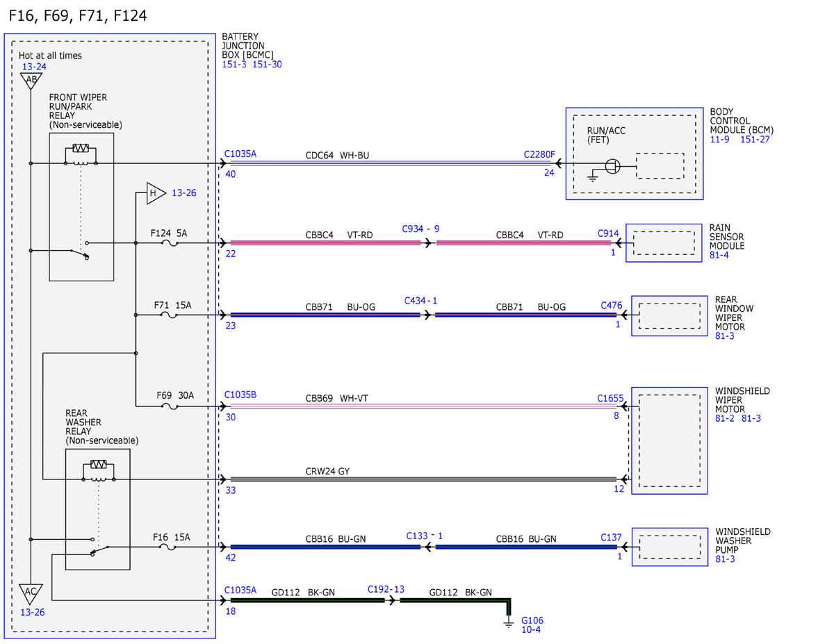Open the 151-30 junction box reference
Screen dimensions: 834x644
pyautogui.click(x=267, y=64)
